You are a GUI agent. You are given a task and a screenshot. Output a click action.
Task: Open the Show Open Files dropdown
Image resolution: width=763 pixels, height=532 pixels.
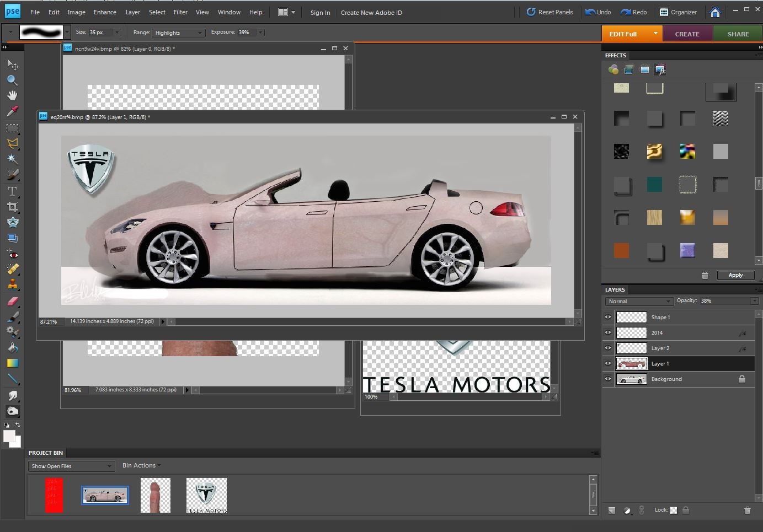coord(72,466)
